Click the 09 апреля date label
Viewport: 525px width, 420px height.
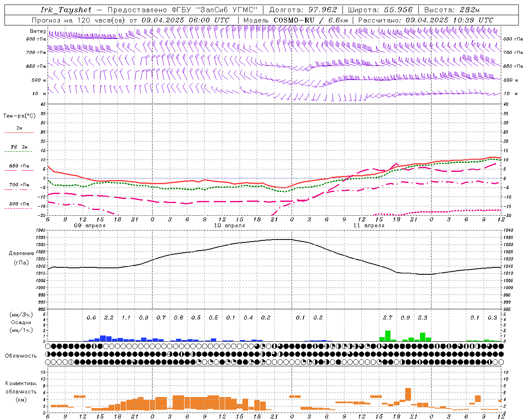[x=89, y=226]
